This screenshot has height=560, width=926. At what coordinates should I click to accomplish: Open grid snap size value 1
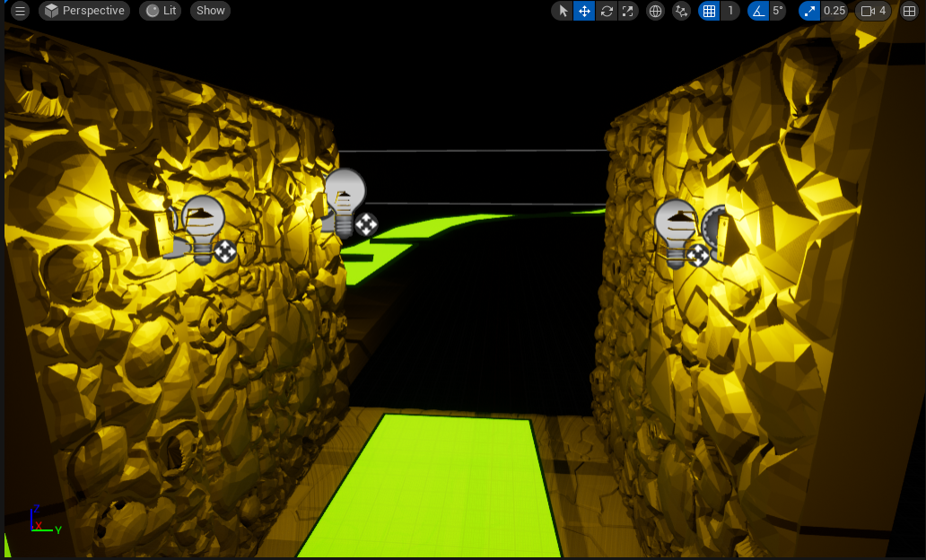pos(730,11)
